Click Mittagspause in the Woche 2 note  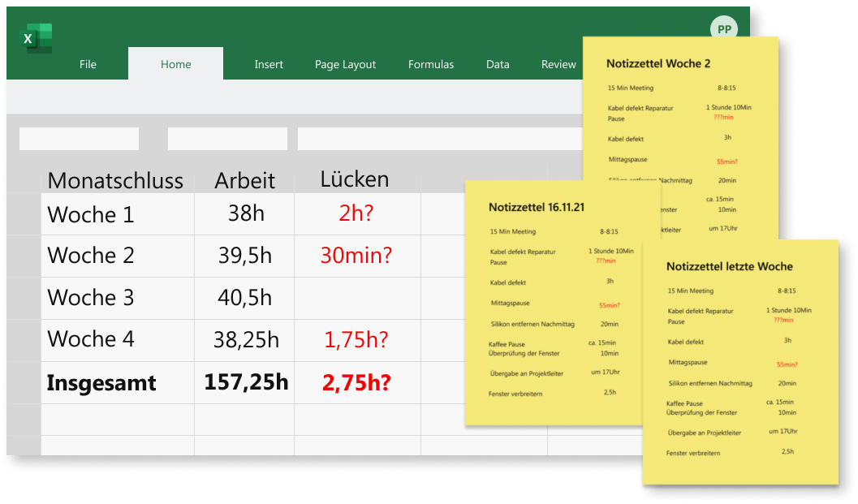coord(627,160)
